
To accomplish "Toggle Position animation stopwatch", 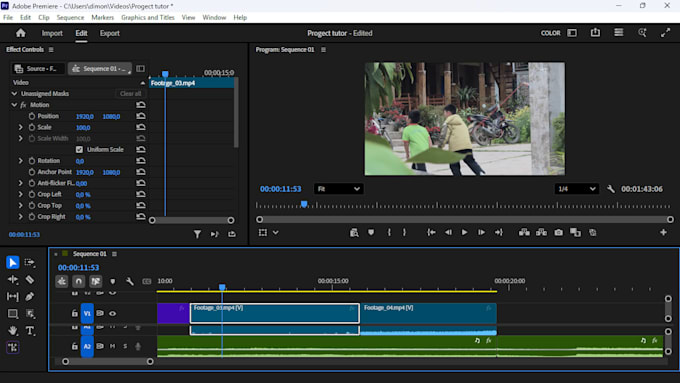I will 32,116.
